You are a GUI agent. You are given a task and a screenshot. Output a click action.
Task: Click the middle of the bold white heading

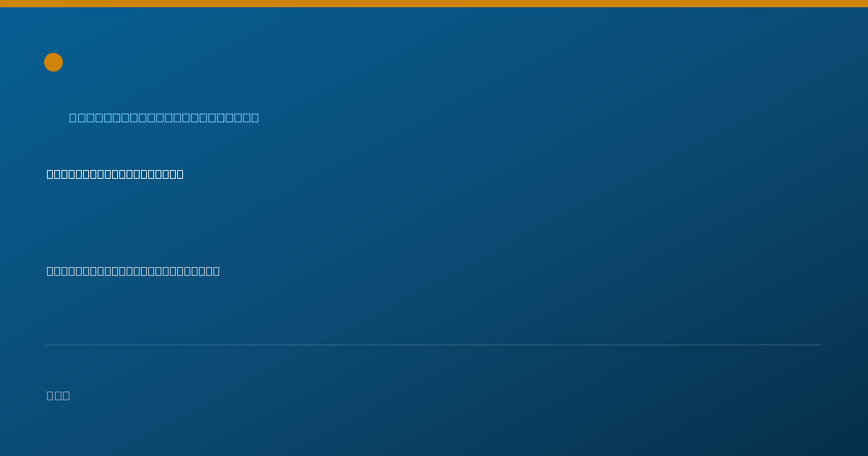click(115, 174)
